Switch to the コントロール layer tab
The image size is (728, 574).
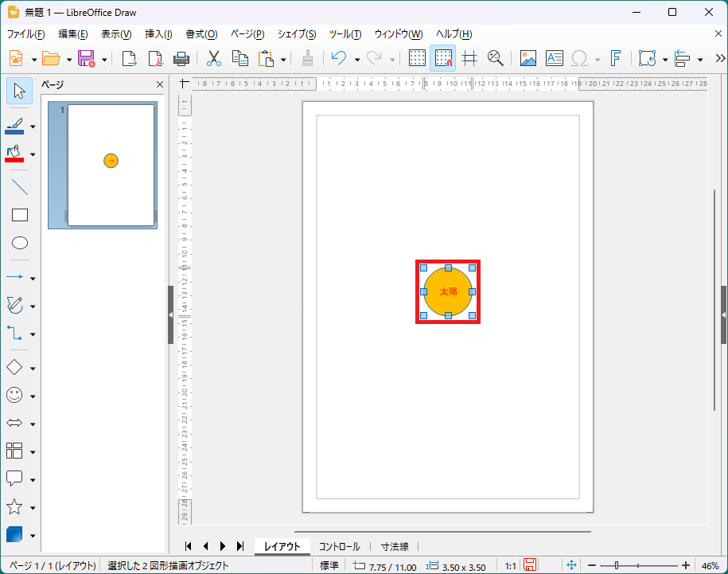(x=339, y=546)
